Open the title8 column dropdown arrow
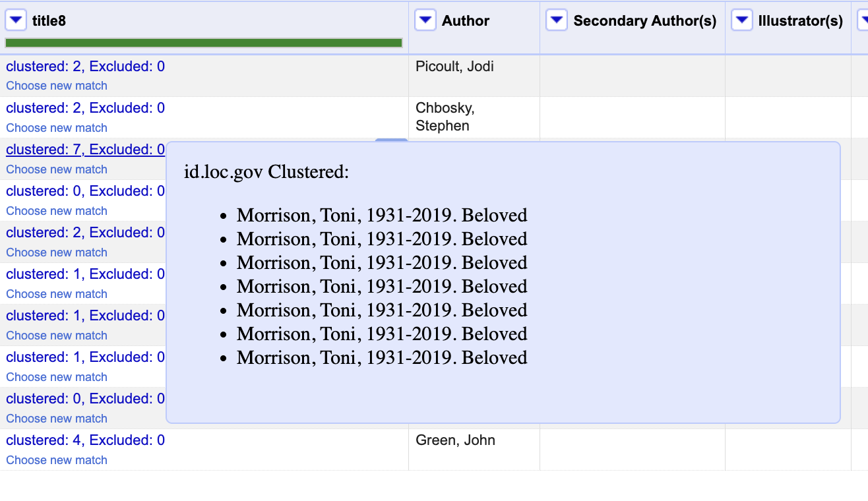Viewport: 868px width, 501px height. (16, 21)
